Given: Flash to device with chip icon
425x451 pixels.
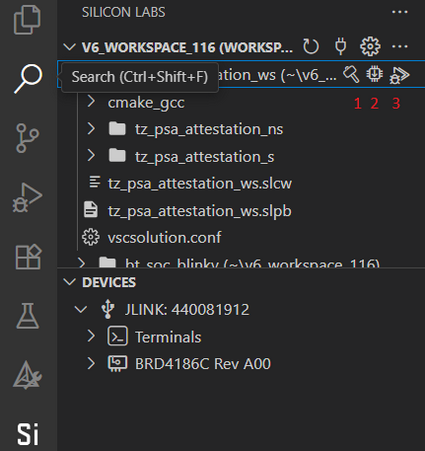Looking at the screenshot, I should pos(374,74).
